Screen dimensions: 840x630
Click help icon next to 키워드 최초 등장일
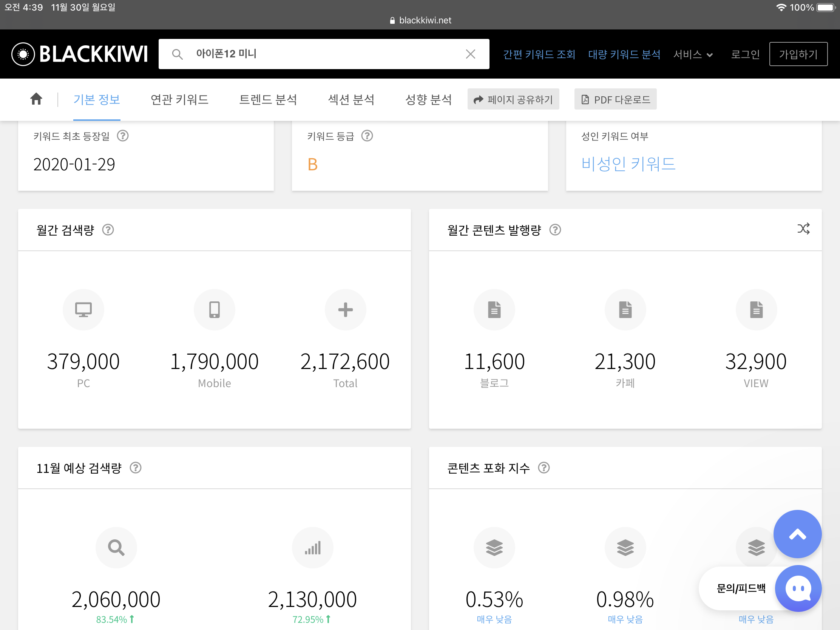click(123, 136)
